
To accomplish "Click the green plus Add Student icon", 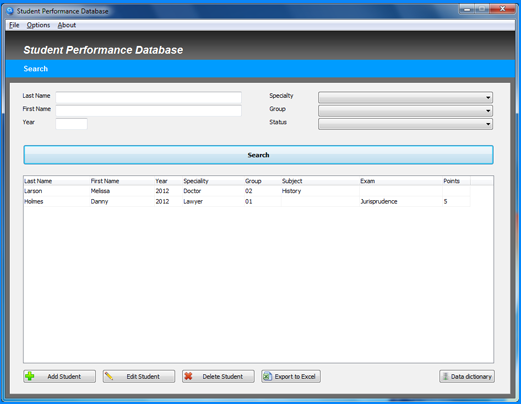I will point(30,376).
